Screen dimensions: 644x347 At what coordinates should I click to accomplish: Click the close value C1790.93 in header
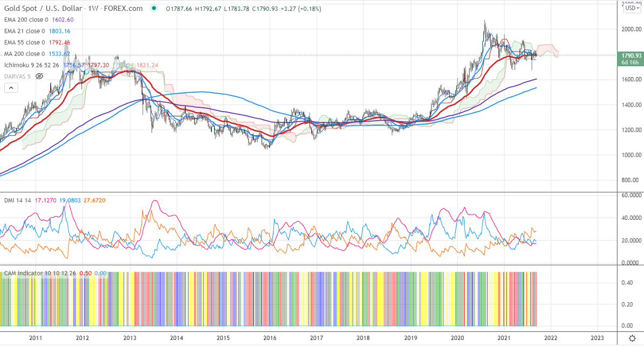[x=265, y=9]
